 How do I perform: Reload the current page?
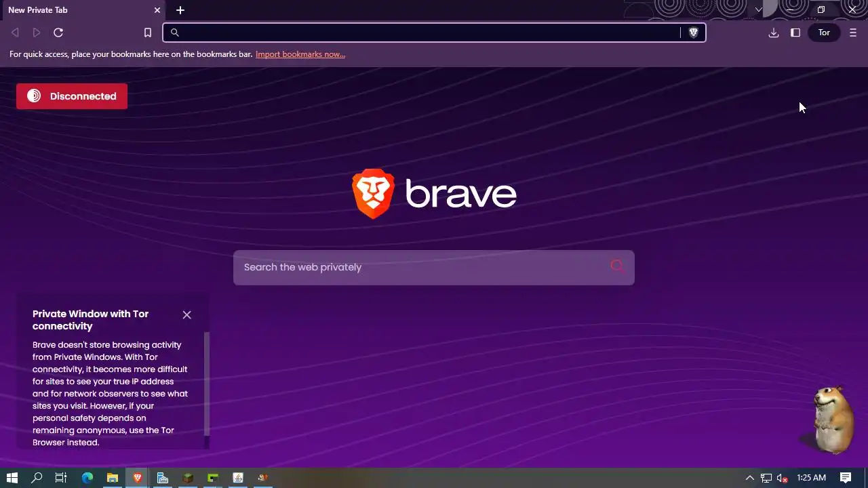pos(58,33)
